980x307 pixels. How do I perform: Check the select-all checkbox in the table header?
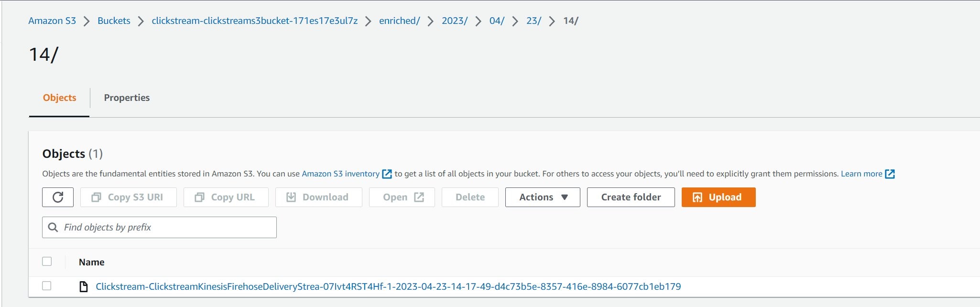point(48,261)
